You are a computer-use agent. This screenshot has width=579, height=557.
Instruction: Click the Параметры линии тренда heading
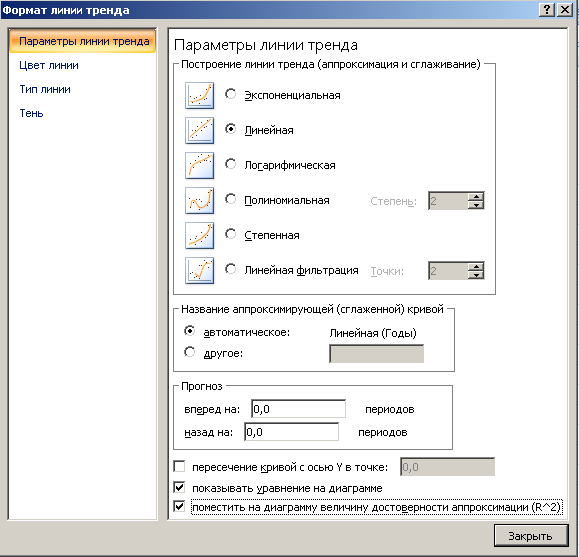pyautogui.click(x=266, y=45)
